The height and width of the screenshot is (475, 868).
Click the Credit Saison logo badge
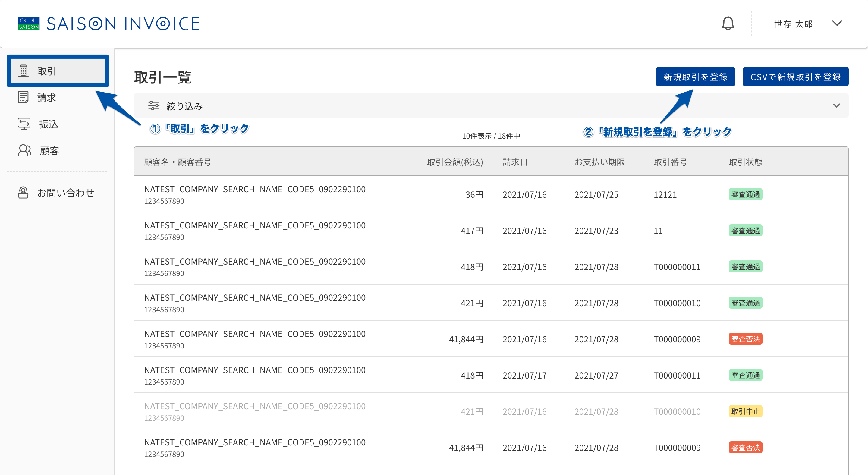coord(29,24)
